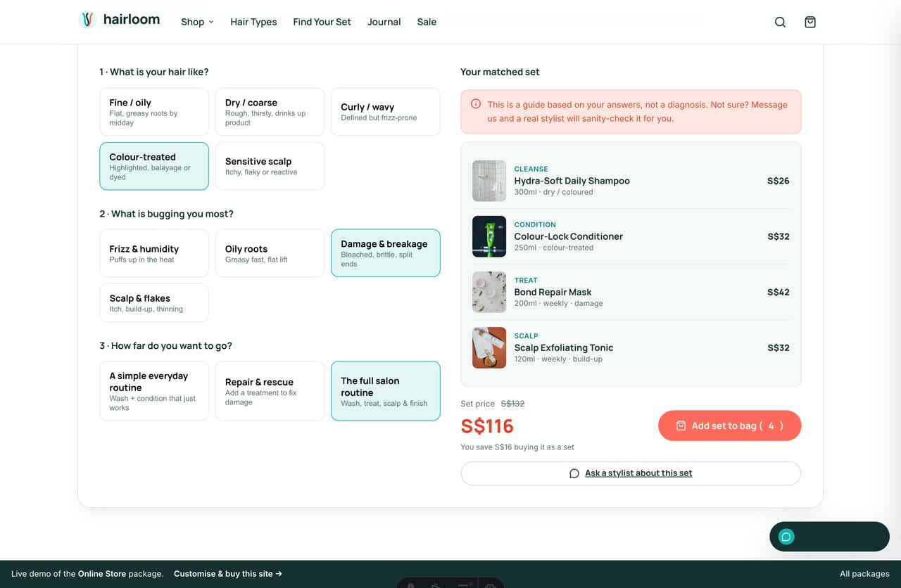
Task: Click the Hydra-Soft Daily Shampoo name
Action: 572,181
